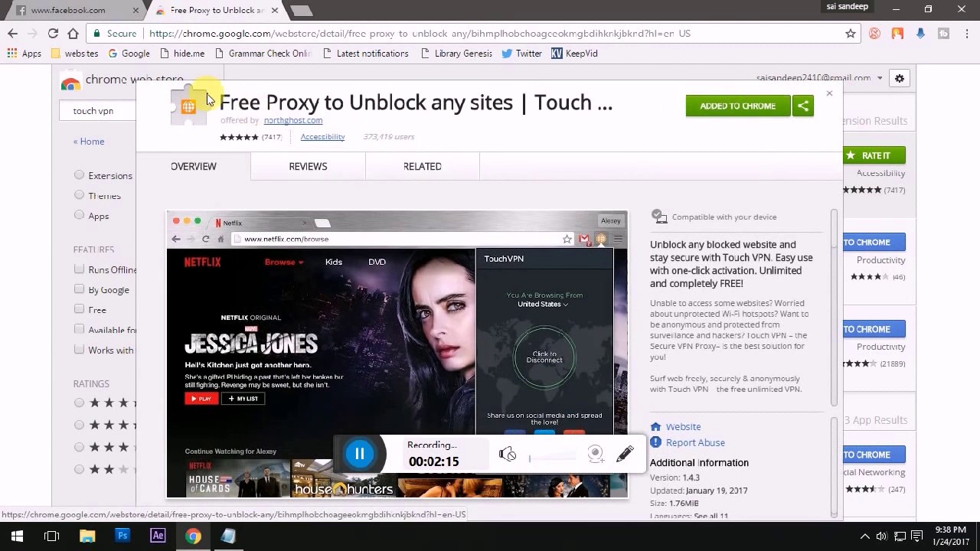
Task: Open the Google bookmark
Action: click(x=129, y=54)
